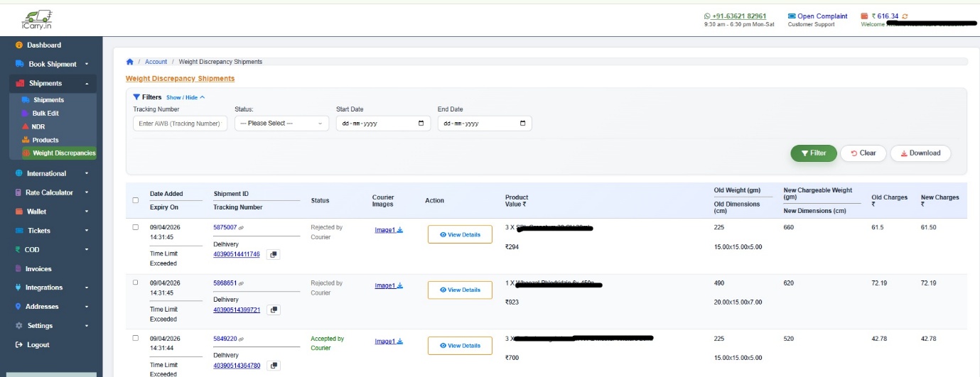Screen dimensions: 980x377
Task: Click the Weight Discrepancy Shipments heading
Action: (180, 79)
